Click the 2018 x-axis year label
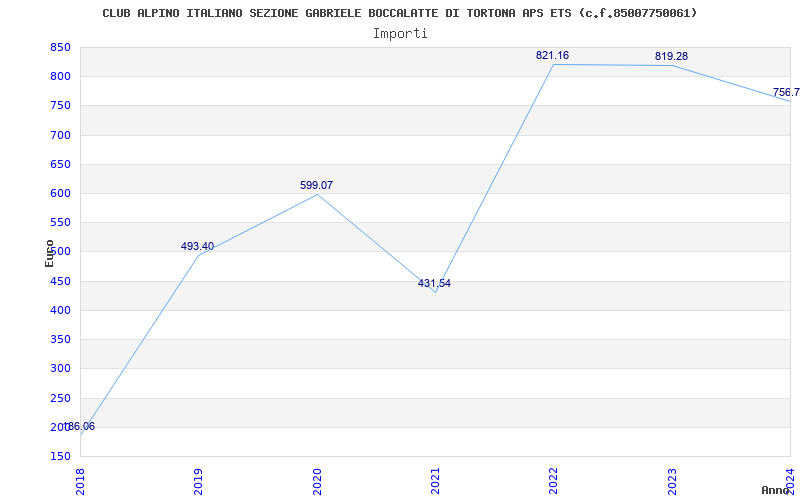The width and height of the screenshot is (800, 500). click(81, 481)
